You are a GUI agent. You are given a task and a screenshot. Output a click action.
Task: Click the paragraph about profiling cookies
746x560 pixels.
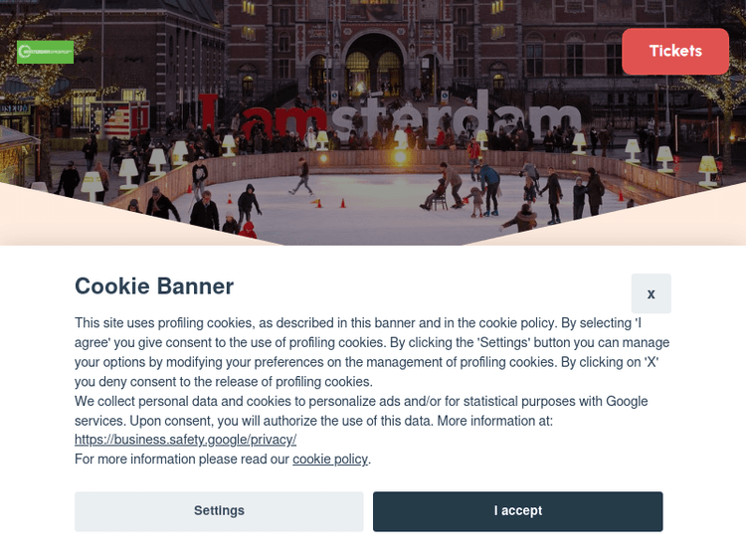pyautogui.click(x=373, y=352)
